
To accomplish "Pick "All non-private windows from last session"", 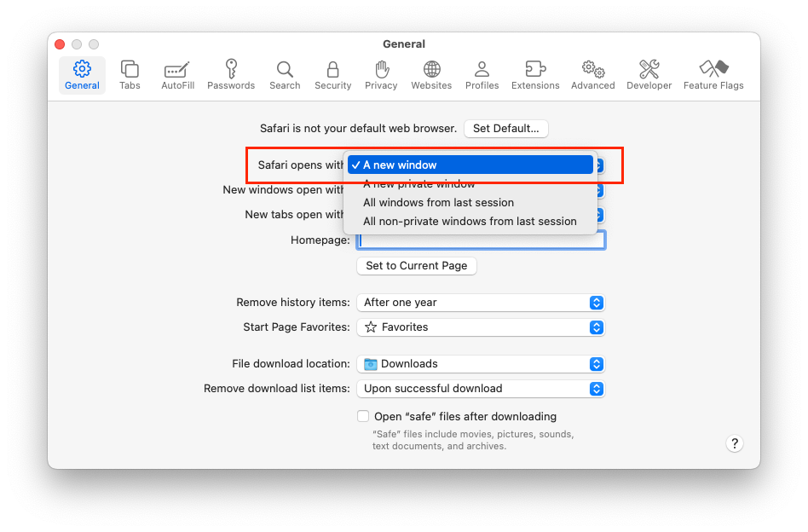I will (x=470, y=222).
